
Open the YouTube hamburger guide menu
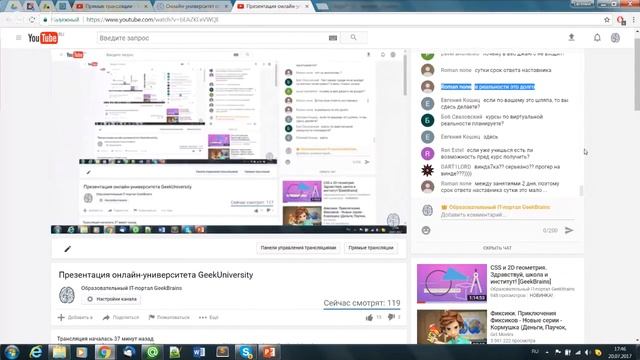point(18,38)
